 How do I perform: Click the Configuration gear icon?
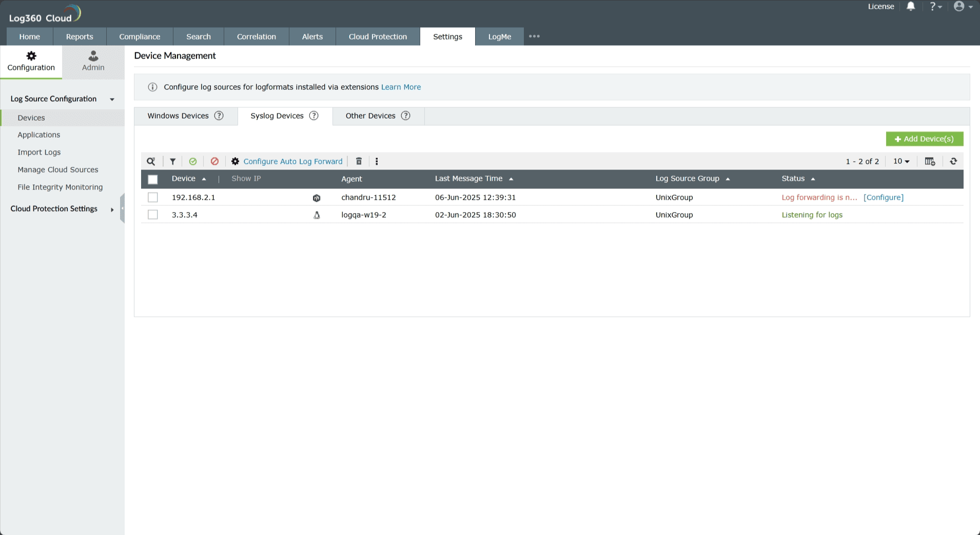coord(31,55)
